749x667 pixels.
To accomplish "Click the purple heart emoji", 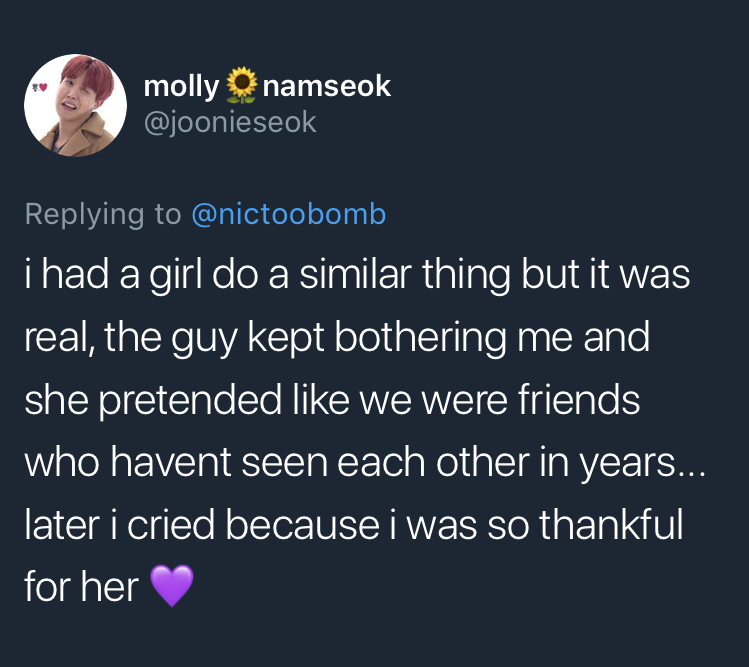I will pos(172,585).
